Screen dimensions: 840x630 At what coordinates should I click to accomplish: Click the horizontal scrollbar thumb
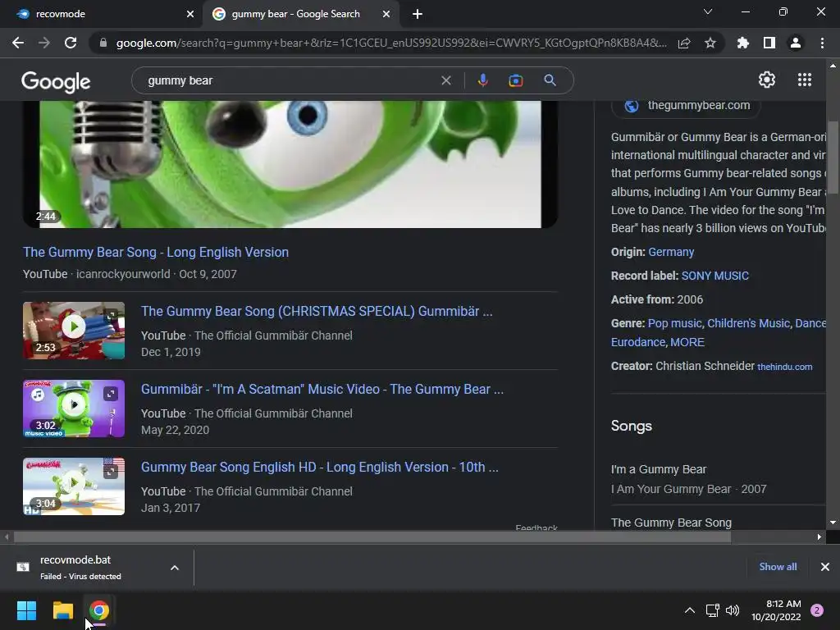tap(372, 536)
